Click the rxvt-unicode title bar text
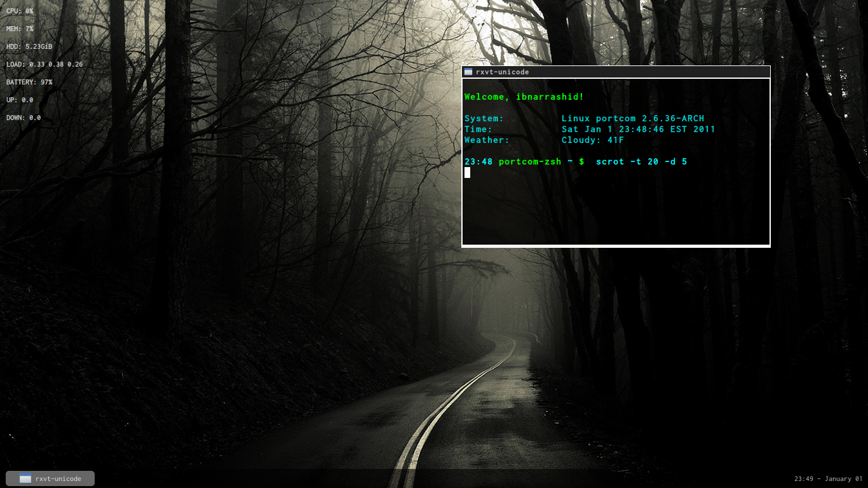868x488 pixels. tap(502, 72)
